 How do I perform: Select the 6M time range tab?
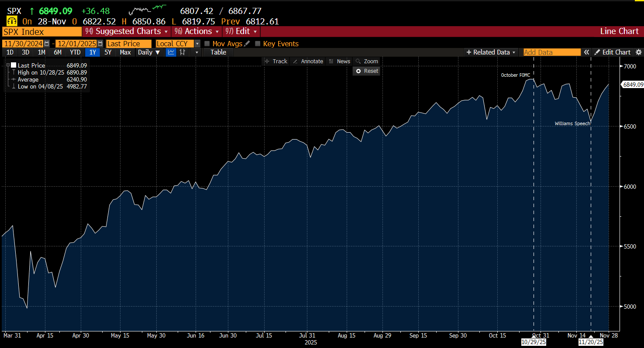pos(58,52)
